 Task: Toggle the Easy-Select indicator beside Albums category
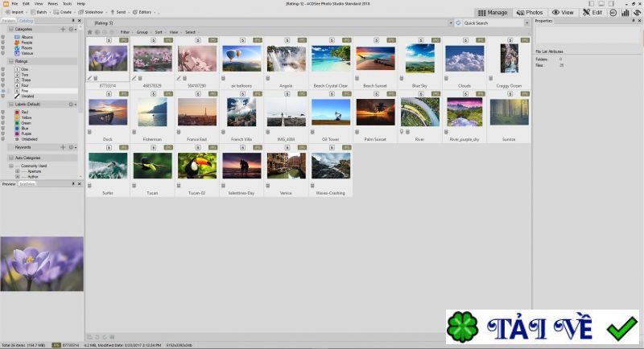[x=3, y=37]
